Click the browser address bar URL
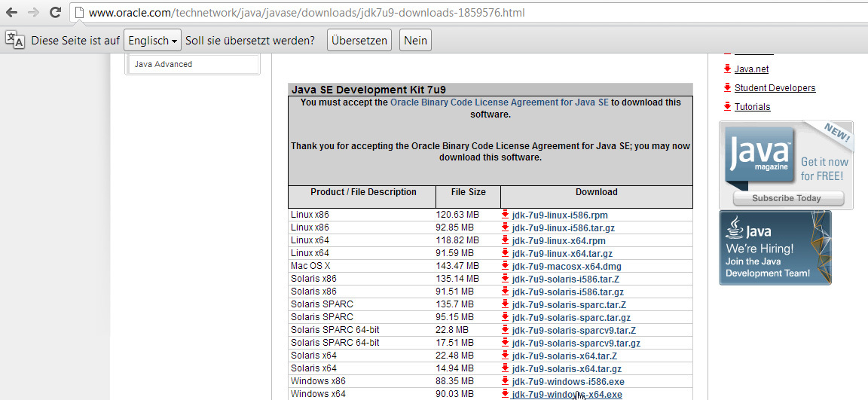 [x=307, y=12]
